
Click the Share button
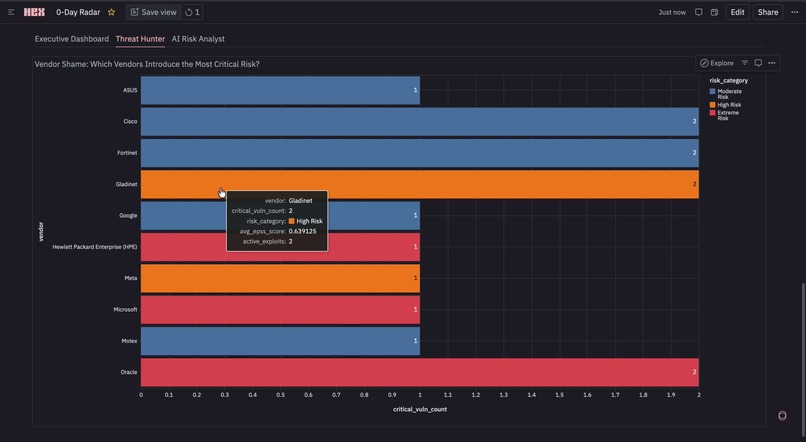pos(767,12)
